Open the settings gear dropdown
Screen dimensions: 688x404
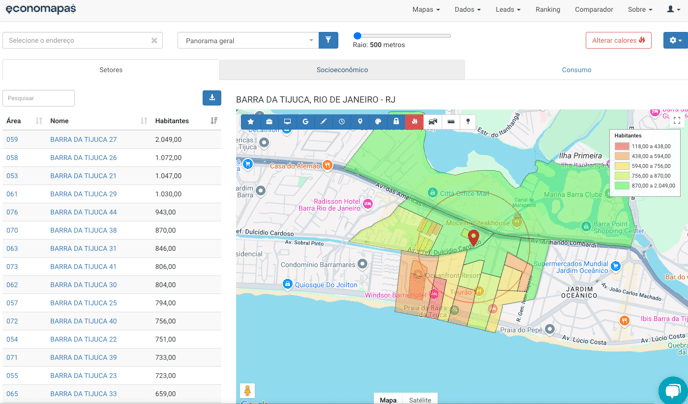pos(675,41)
